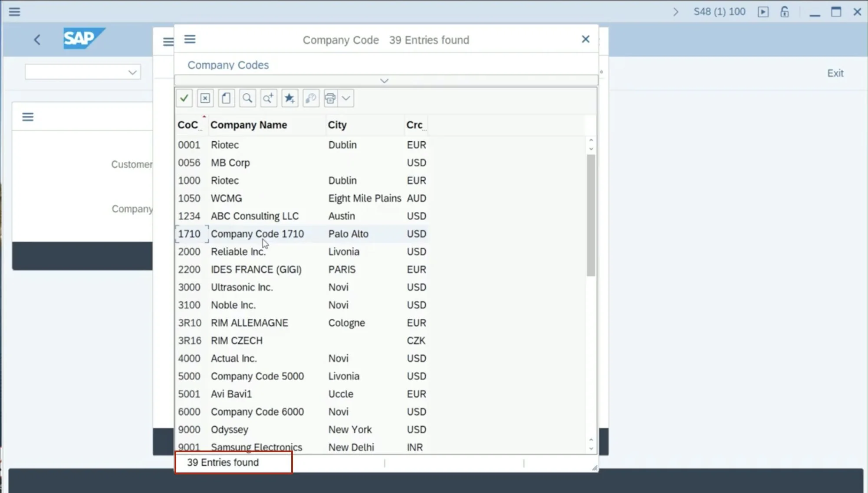The width and height of the screenshot is (868, 493).
Task: Click the Find Next magnifier-plus icon
Action: [269, 98]
